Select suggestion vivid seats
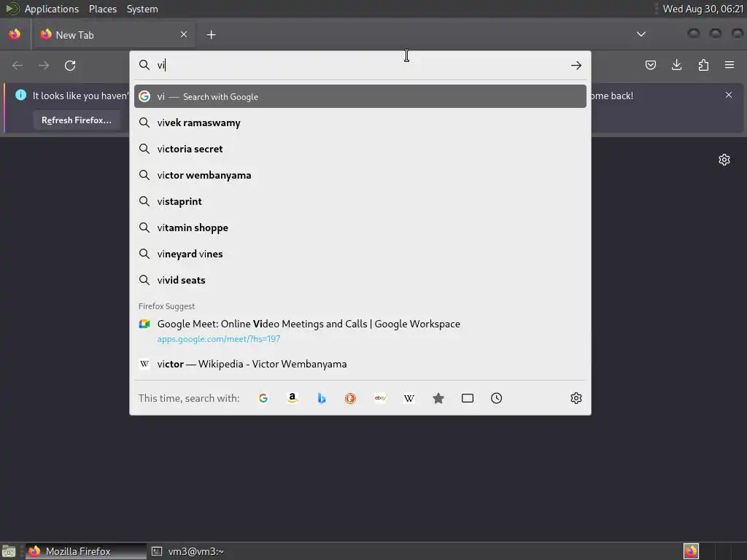The width and height of the screenshot is (747, 560). tap(360, 280)
